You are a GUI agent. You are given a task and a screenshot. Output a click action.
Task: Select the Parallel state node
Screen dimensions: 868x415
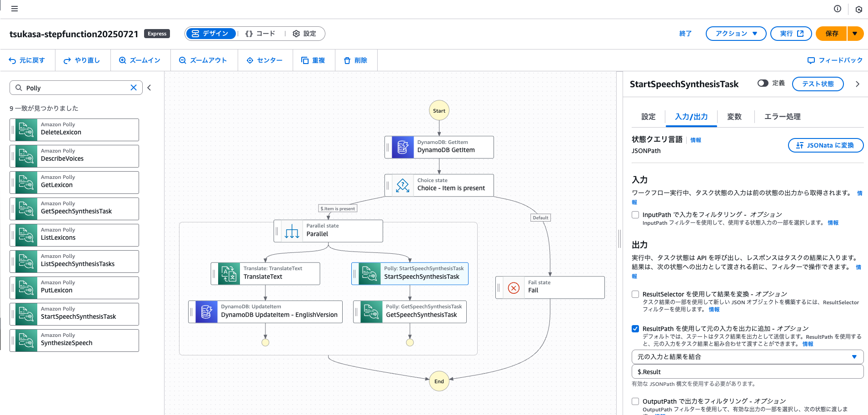pyautogui.click(x=328, y=231)
